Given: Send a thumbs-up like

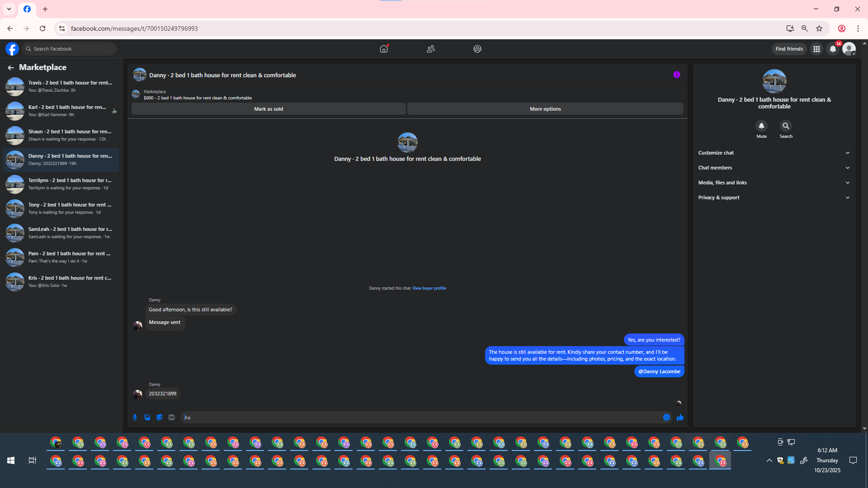Looking at the screenshot, I should pos(680,418).
